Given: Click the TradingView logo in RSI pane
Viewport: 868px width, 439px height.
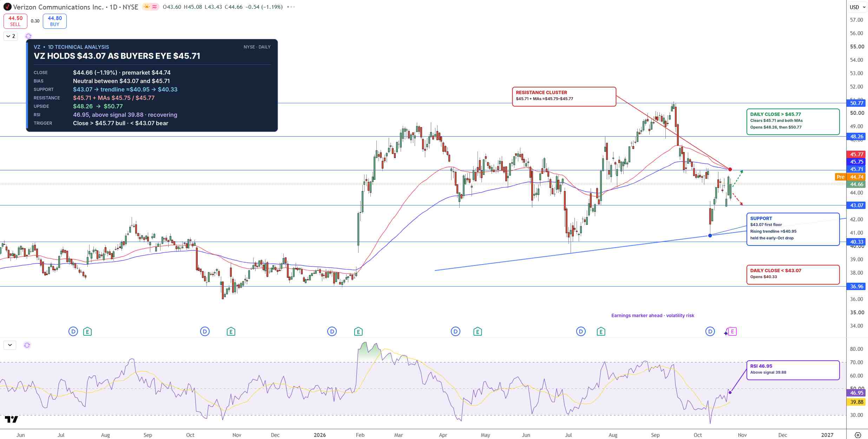Looking at the screenshot, I should pos(11,419).
